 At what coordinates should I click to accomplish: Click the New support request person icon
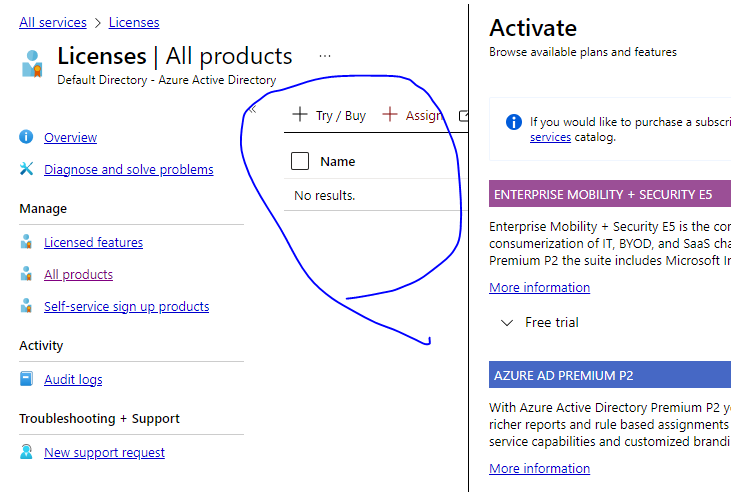tap(27, 452)
